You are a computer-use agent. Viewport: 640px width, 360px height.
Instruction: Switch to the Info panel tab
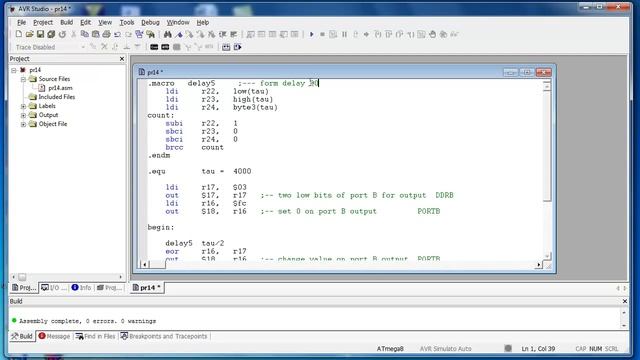81,288
